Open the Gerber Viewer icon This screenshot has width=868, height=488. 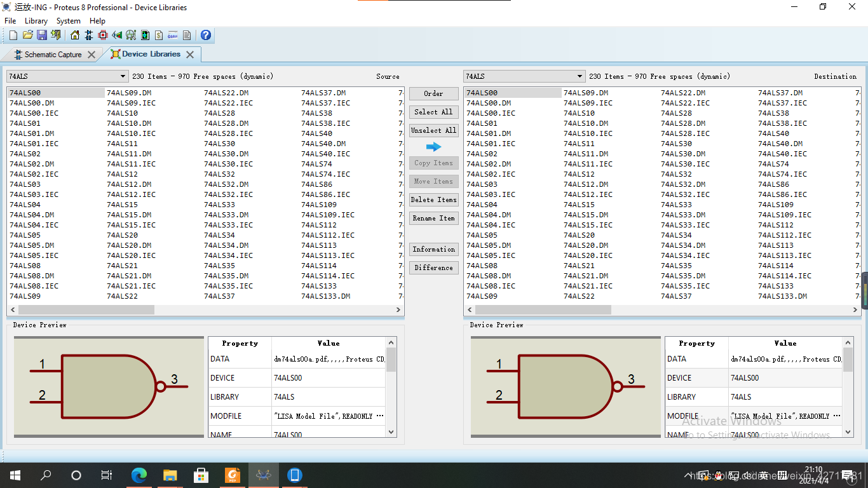[x=131, y=35]
